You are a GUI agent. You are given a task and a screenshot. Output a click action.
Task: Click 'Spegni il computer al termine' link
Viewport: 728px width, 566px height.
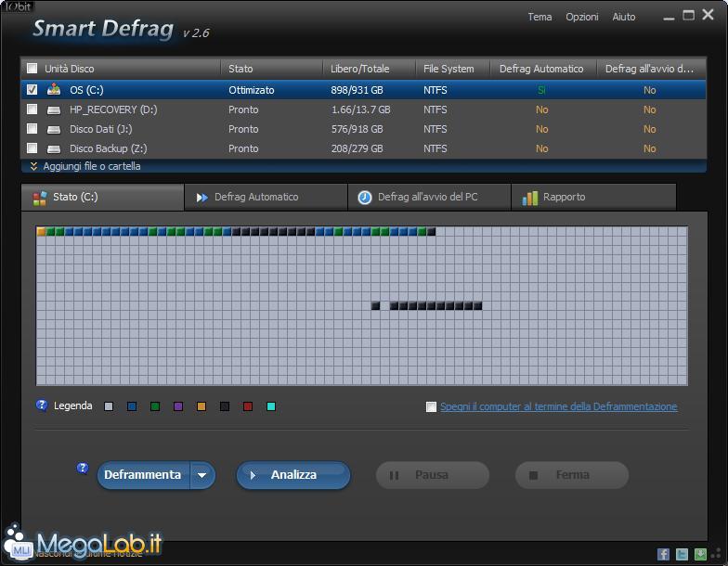559,406
